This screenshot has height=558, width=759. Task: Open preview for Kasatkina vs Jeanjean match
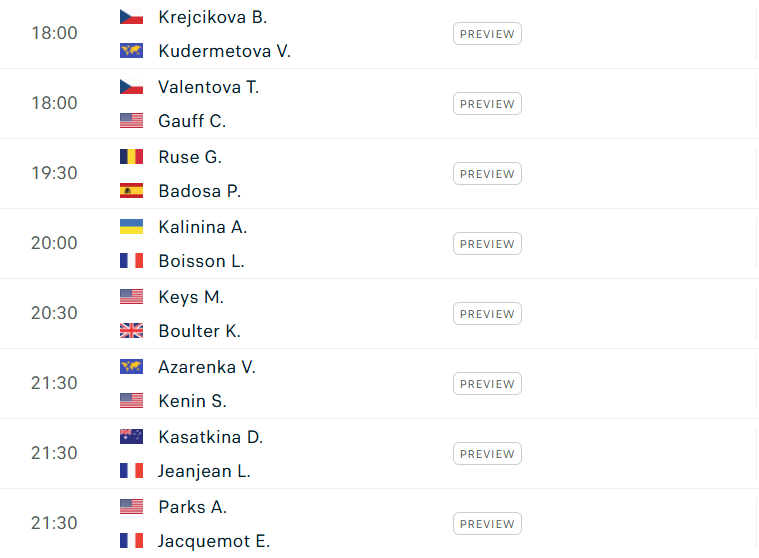coord(487,453)
